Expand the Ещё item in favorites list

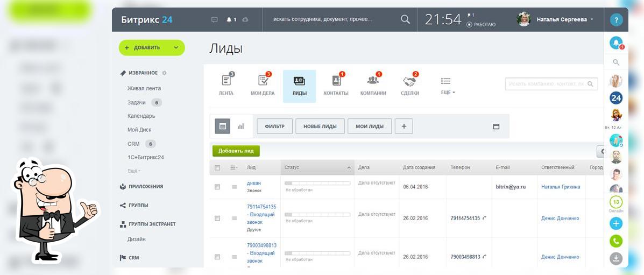[134, 171]
